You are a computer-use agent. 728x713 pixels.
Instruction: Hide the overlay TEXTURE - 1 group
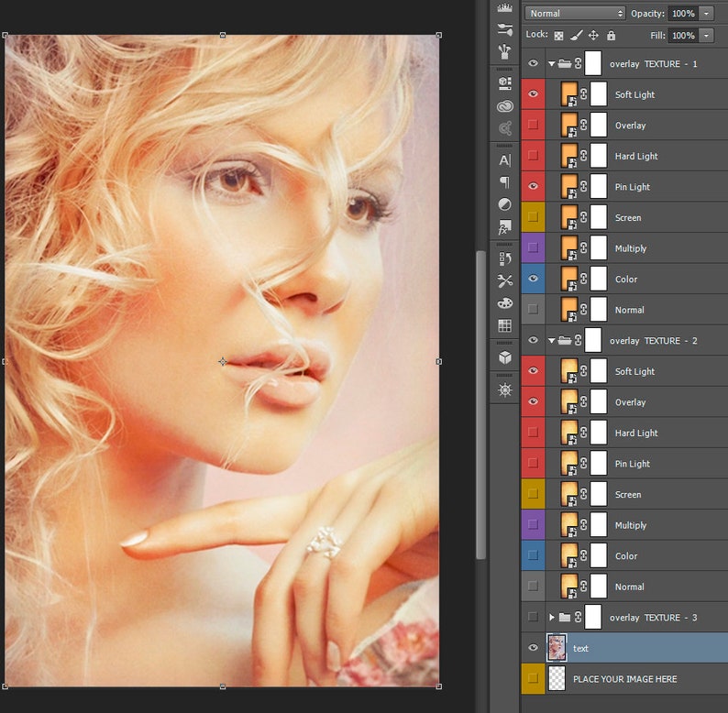pos(533,63)
